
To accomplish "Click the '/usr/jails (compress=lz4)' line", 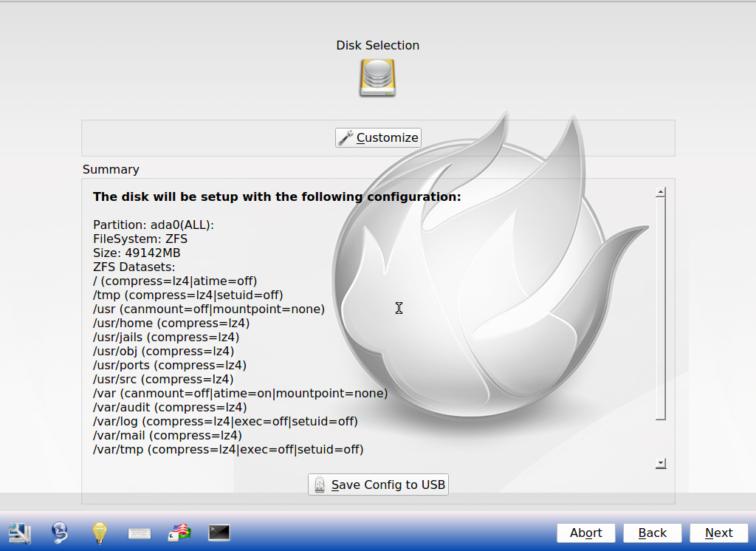I will [166, 337].
